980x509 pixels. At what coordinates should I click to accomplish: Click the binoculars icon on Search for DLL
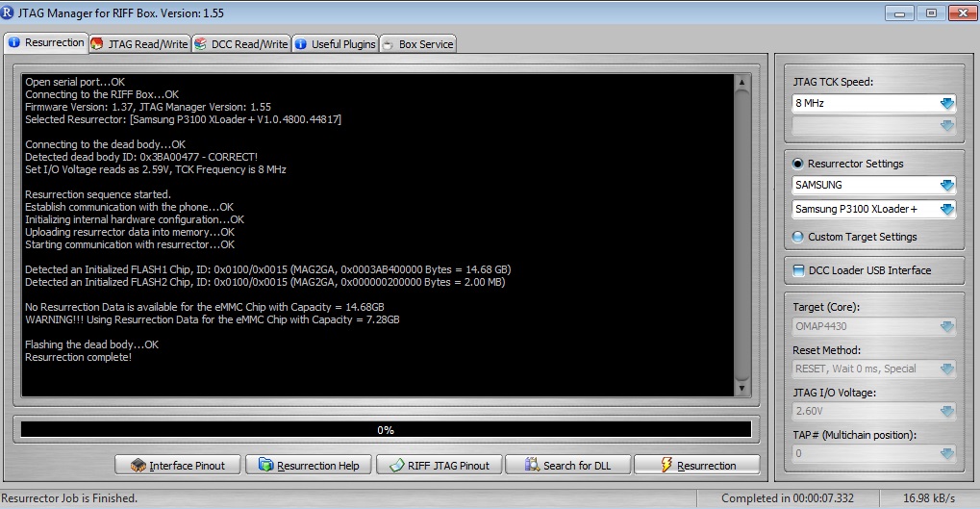[532, 465]
